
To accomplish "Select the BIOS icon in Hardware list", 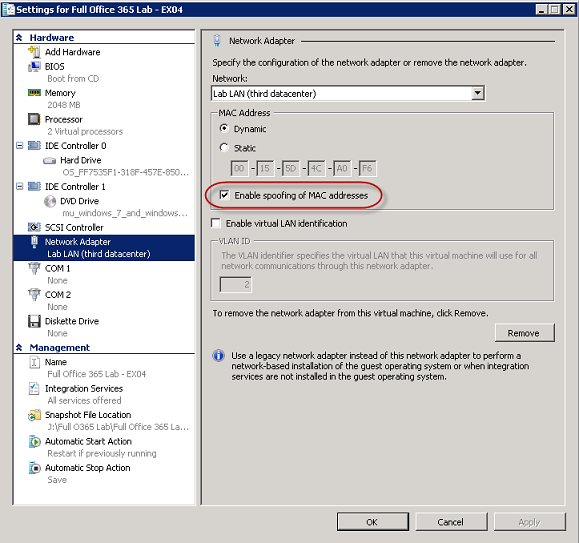I will pyautogui.click(x=34, y=66).
